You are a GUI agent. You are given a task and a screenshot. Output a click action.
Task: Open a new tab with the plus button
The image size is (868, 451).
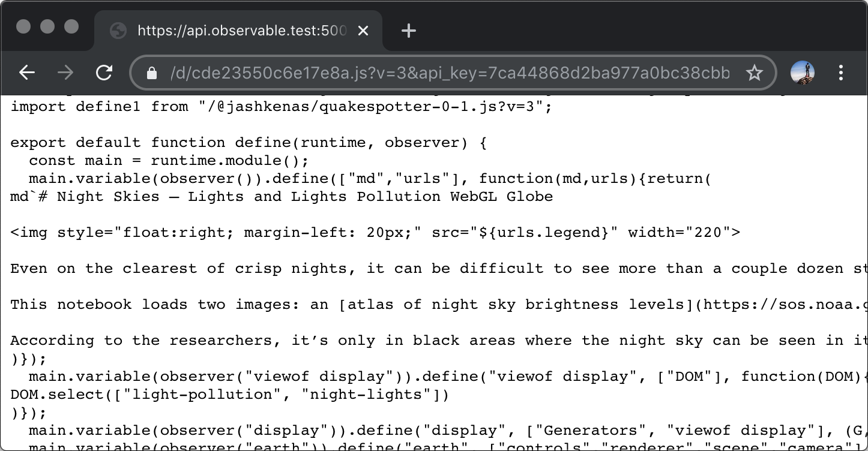pyautogui.click(x=409, y=31)
